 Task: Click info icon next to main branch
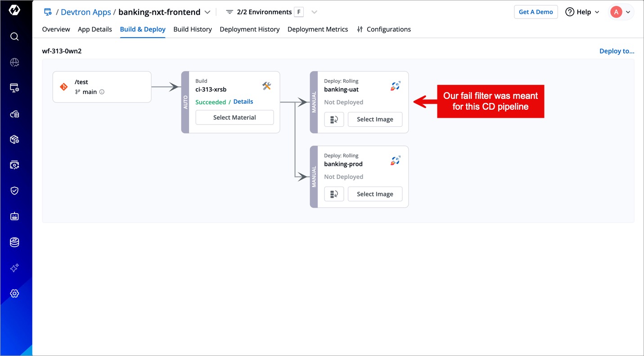(x=102, y=92)
